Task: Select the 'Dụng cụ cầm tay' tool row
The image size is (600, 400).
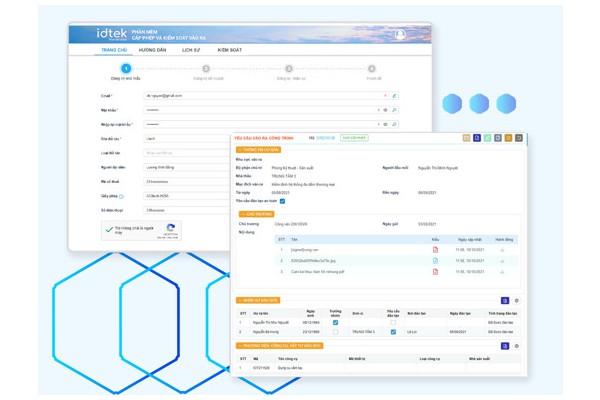Action: click(x=378, y=368)
